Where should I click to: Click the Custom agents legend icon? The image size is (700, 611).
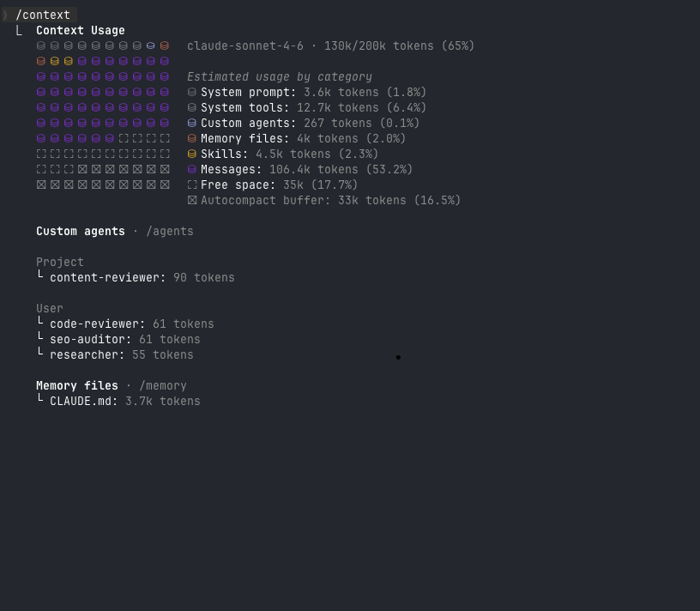(x=192, y=124)
